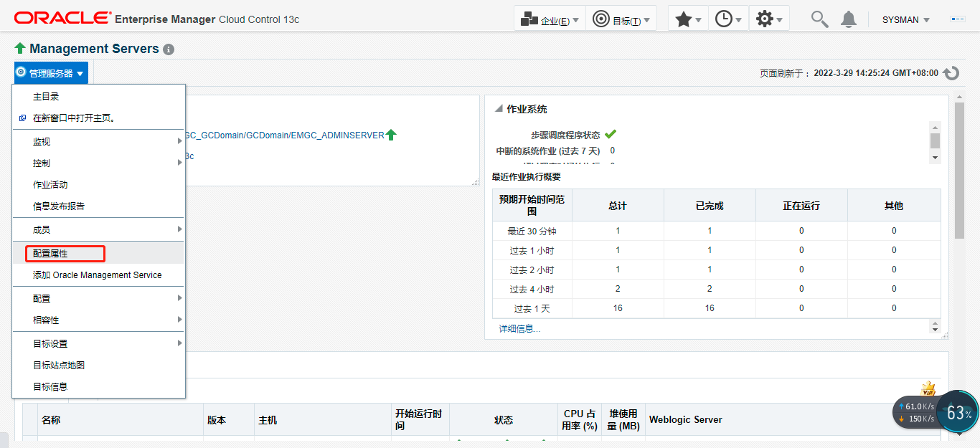980x448 pixels.
Task: Refresh the page with the refresh icon
Action: pos(951,73)
